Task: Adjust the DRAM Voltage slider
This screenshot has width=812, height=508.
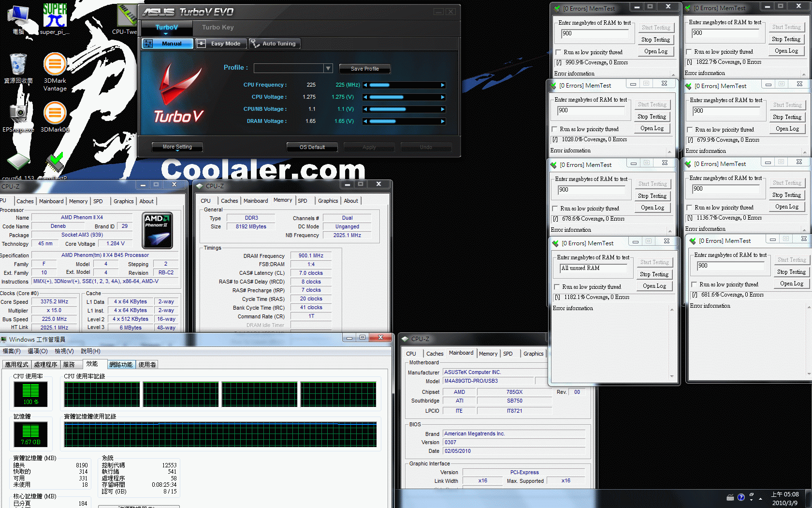Action: pyautogui.click(x=404, y=121)
